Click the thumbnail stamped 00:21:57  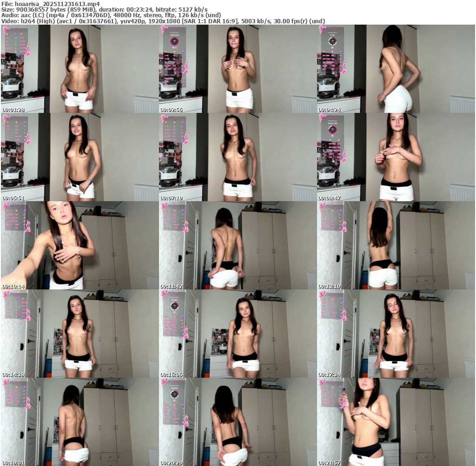pos(396,422)
